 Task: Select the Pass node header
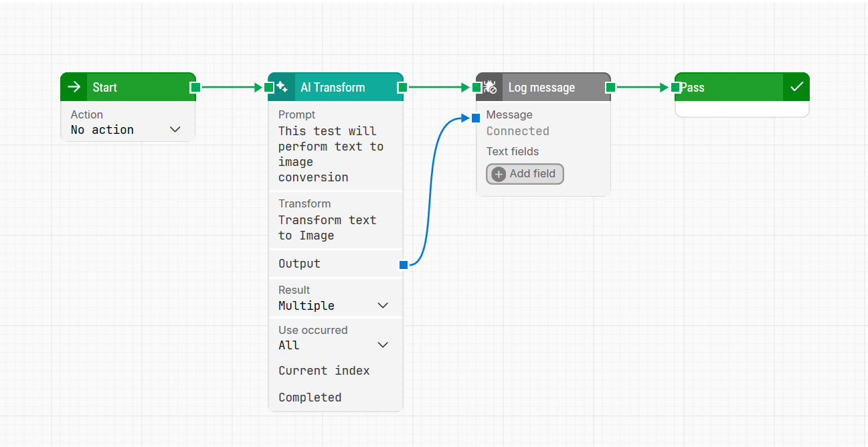(729, 87)
